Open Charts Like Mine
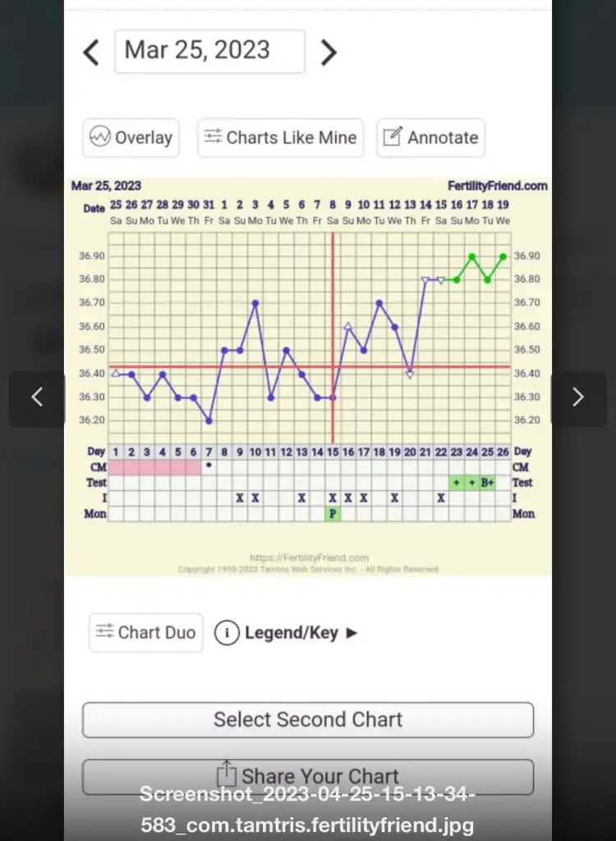This screenshot has width=616, height=841. click(x=281, y=138)
